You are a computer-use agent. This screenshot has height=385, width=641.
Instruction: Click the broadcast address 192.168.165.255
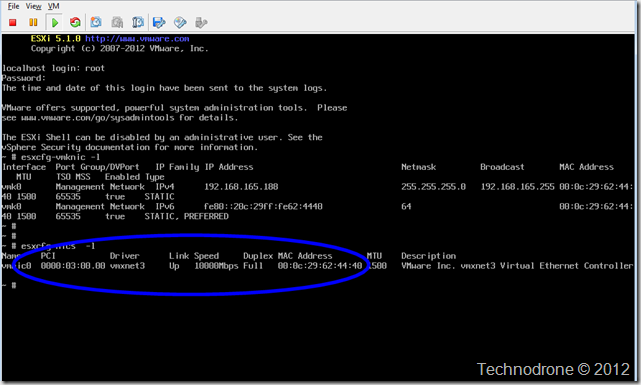point(517,187)
